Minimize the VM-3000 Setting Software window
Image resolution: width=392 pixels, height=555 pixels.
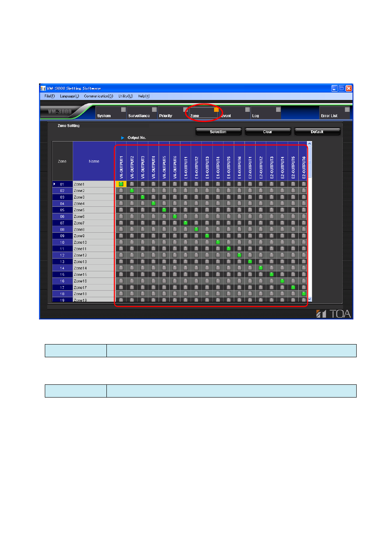334,88
